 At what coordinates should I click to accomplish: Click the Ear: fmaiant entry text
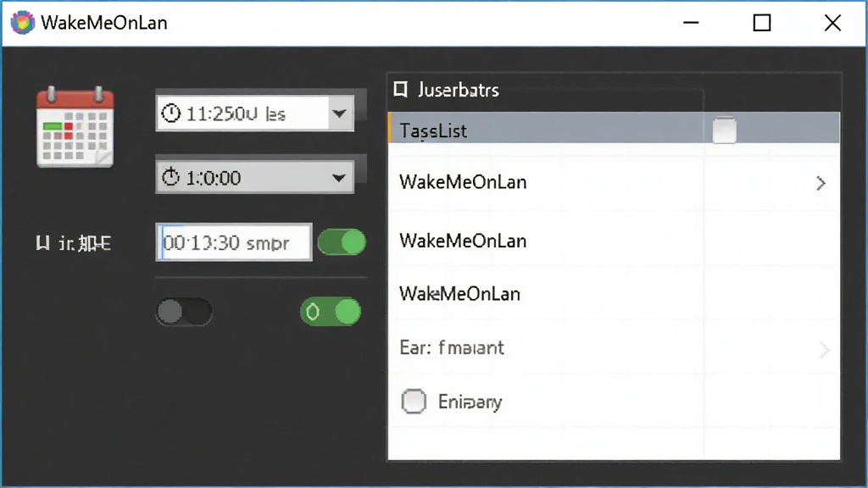pos(452,347)
